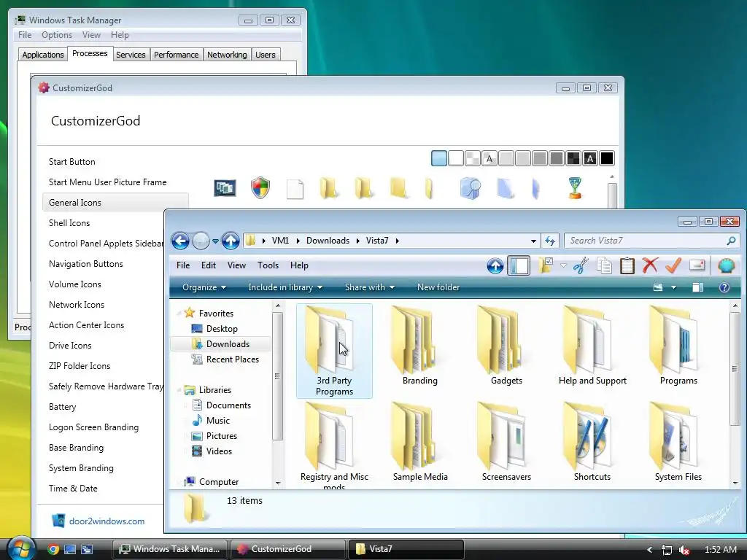Click the shield icon in CustomizerGod
The width and height of the screenshot is (747, 560).
(260, 188)
